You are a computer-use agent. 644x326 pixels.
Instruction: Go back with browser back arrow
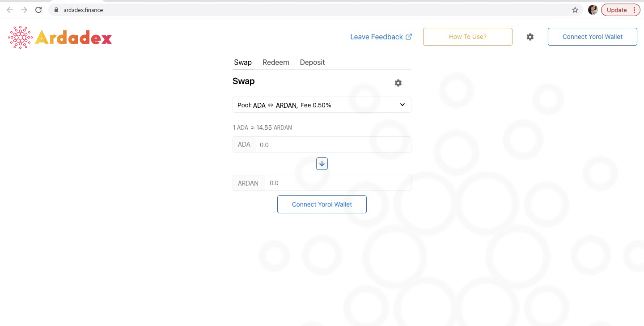[x=10, y=10]
